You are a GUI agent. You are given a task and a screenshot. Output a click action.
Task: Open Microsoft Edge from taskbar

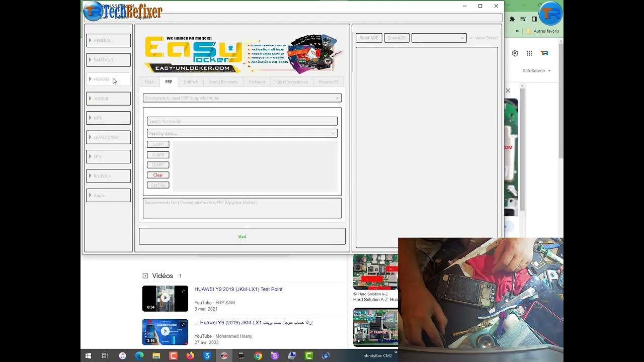(x=139, y=356)
